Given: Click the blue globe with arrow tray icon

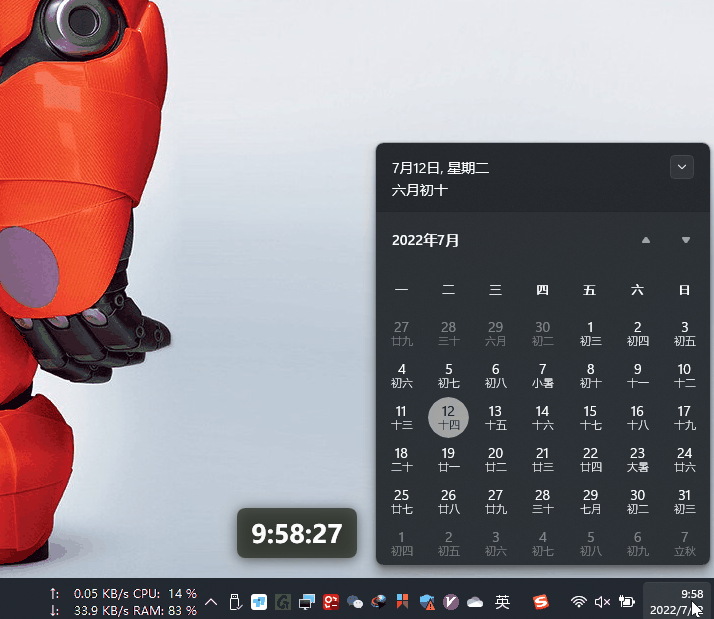Looking at the screenshot, I should point(378,602).
